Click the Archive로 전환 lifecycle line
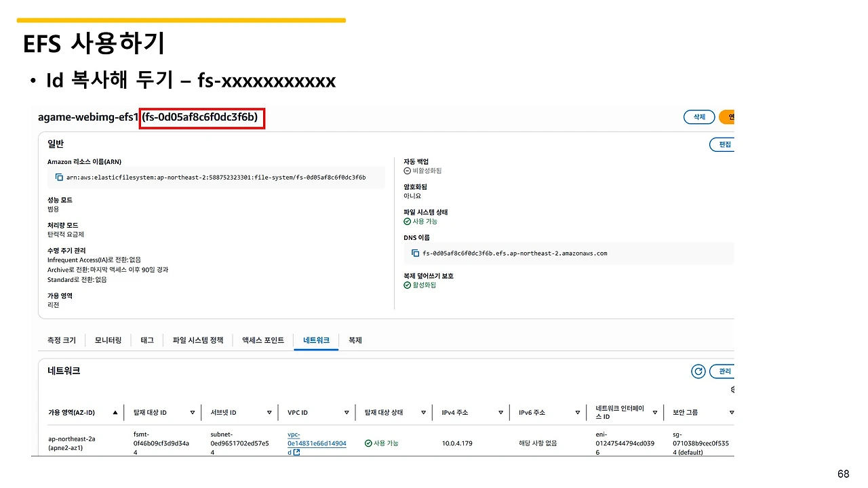This screenshot has width=868, height=488. [x=108, y=270]
